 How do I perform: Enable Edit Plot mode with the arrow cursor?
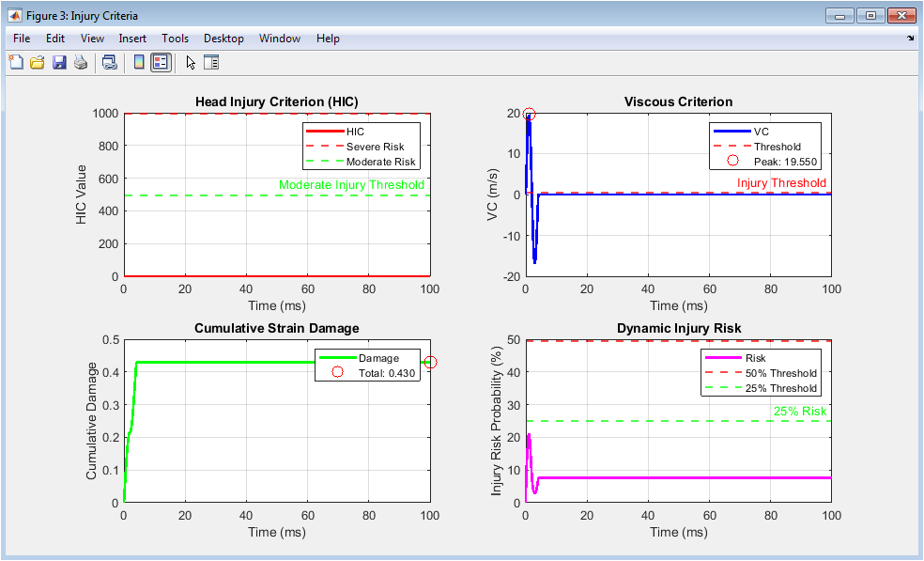tap(191, 63)
